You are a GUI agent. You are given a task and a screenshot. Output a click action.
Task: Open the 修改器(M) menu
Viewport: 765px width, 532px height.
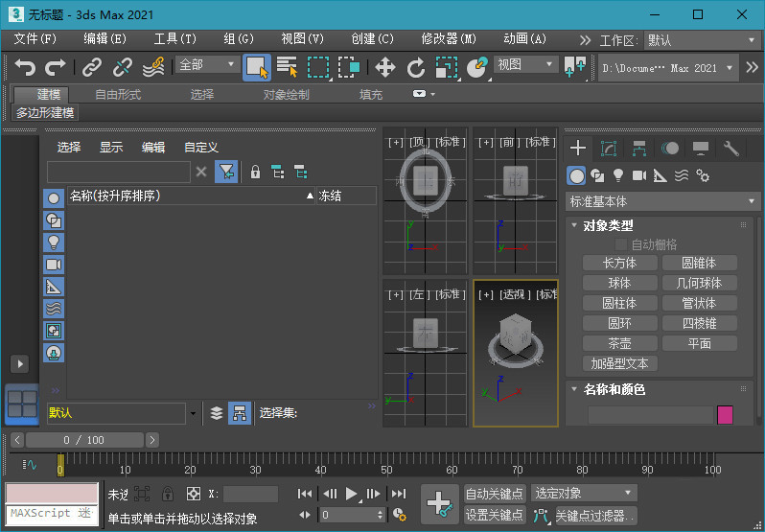[x=449, y=39]
